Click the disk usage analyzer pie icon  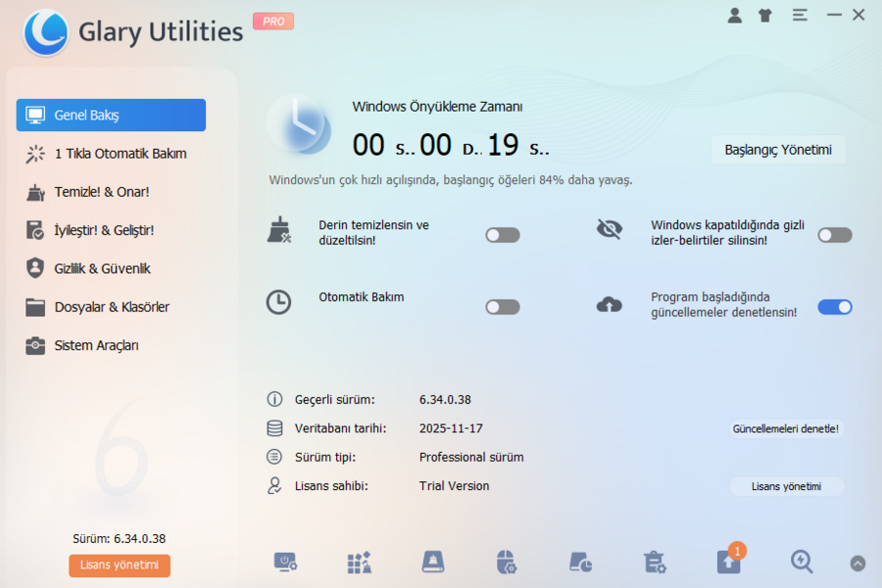[x=579, y=563]
